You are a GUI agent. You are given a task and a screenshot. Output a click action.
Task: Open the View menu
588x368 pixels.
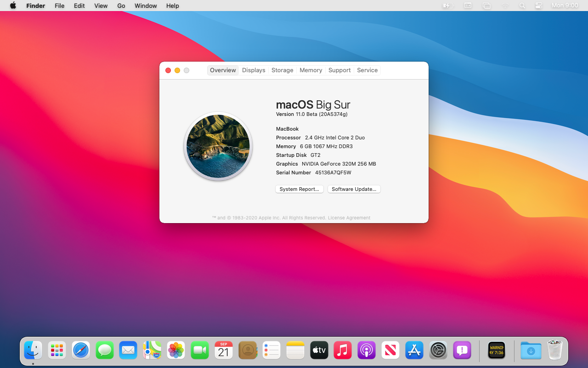point(101,6)
